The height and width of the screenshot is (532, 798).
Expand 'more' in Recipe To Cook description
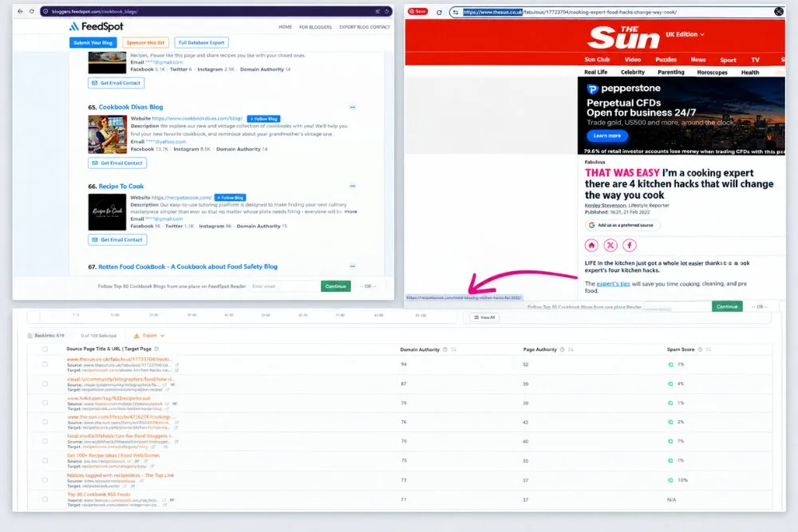click(x=350, y=211)
